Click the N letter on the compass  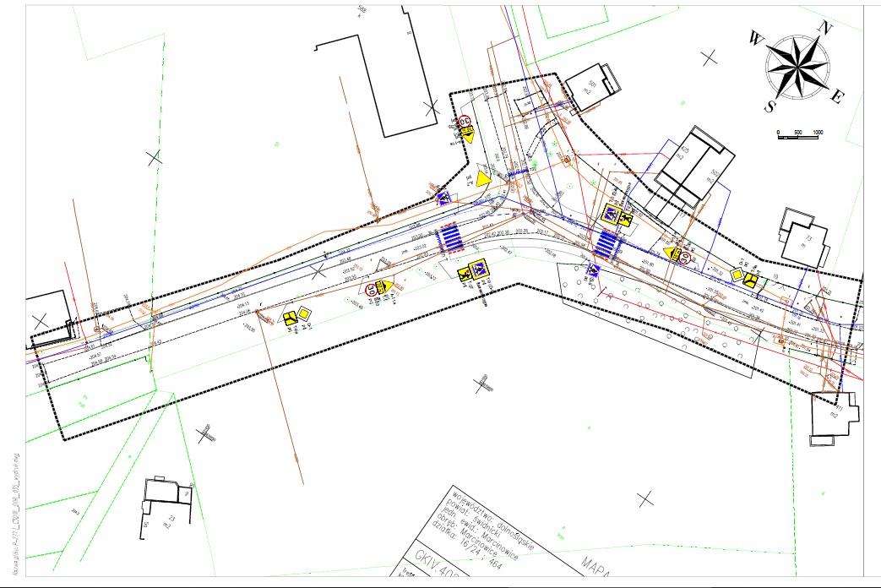click(824, 28)
